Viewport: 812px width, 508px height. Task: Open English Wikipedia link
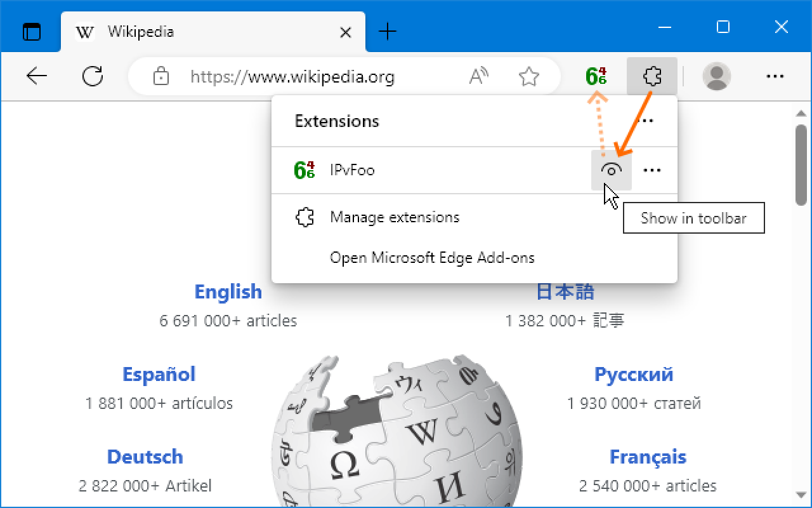[x=228, y=291]
